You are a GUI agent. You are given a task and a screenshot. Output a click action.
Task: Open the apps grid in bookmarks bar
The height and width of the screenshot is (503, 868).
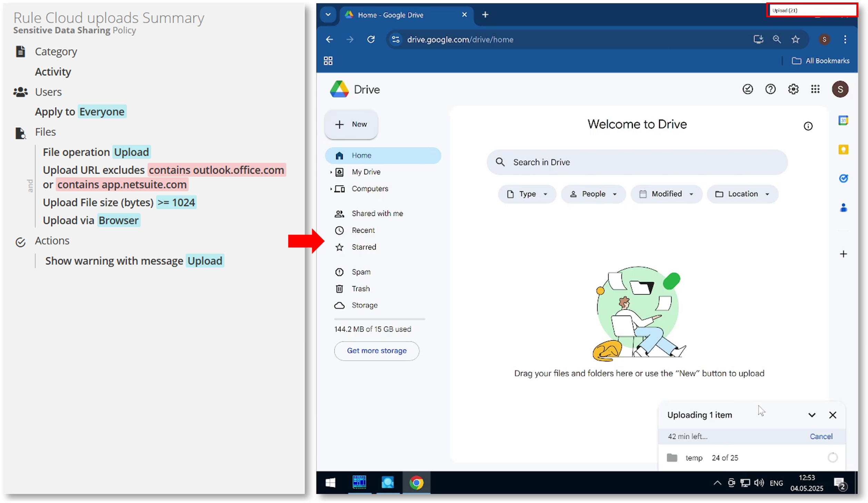click(328, 61)
